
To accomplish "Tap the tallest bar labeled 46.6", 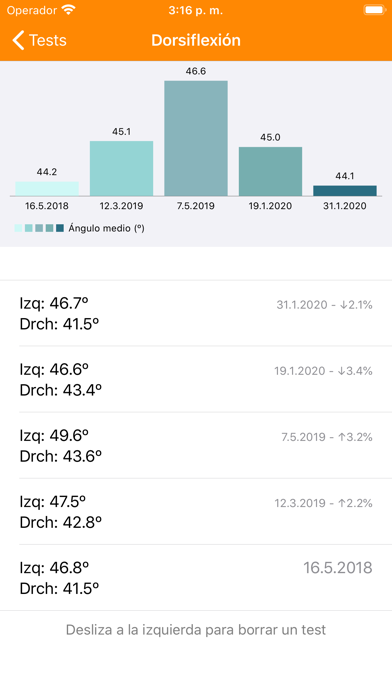I will click(196, 138).
